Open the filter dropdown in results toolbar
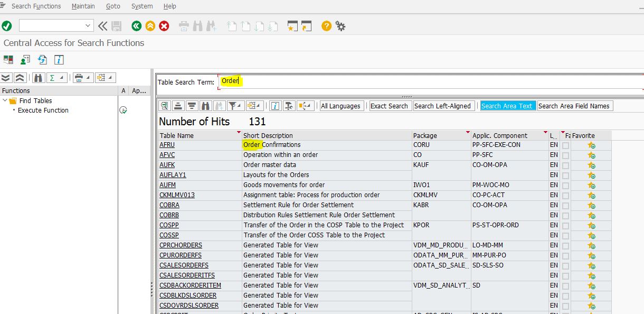 point(235,106)
